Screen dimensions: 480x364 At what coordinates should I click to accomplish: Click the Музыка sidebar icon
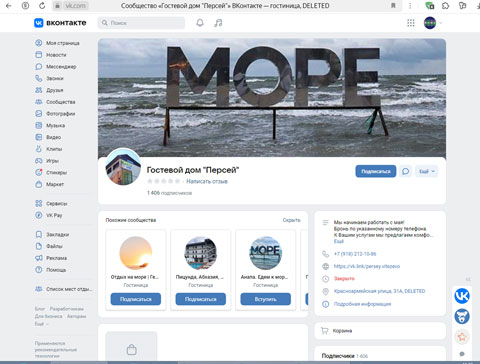pos(39,125)
